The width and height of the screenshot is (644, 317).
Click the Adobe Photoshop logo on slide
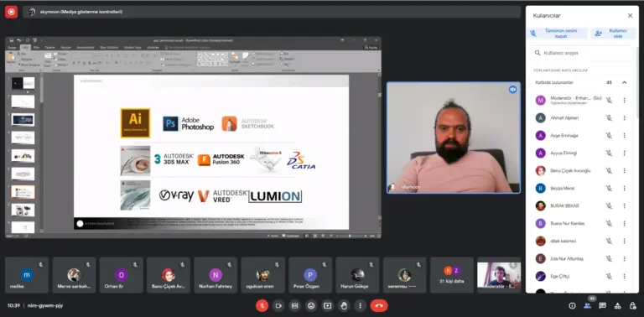[188, 123]
